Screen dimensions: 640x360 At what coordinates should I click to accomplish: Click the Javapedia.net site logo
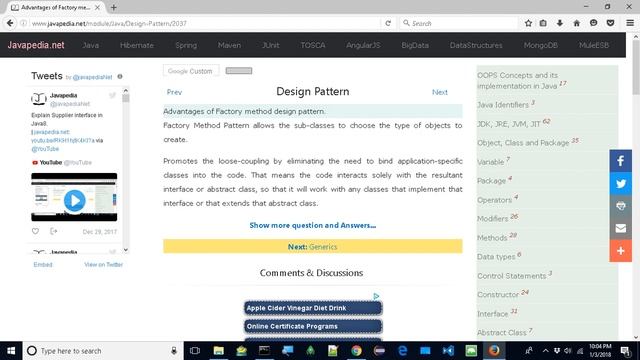[x=36, y=45]
